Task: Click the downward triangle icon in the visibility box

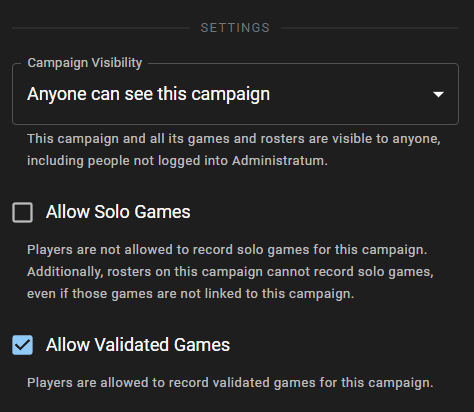Action: (x=438, y=94)
